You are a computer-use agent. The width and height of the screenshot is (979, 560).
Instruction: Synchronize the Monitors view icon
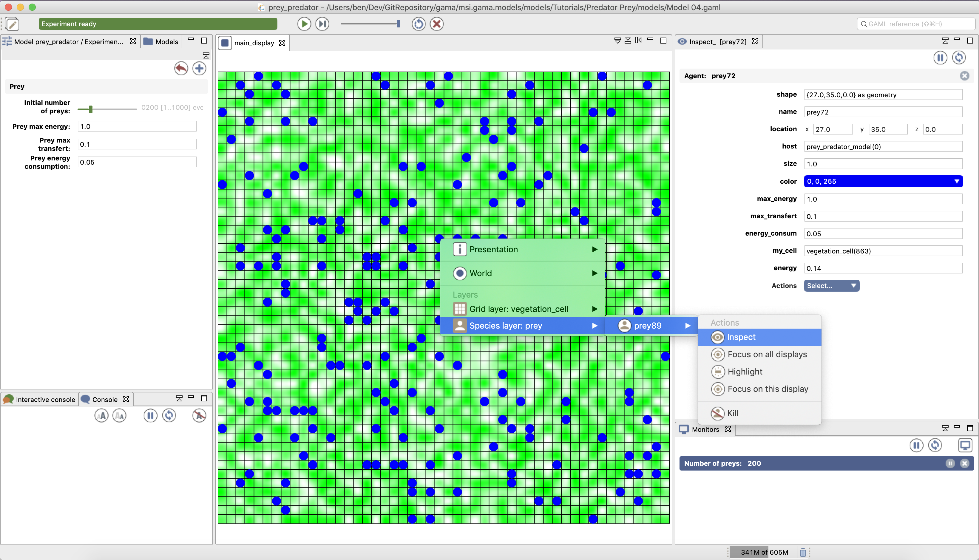pos(935,445)
